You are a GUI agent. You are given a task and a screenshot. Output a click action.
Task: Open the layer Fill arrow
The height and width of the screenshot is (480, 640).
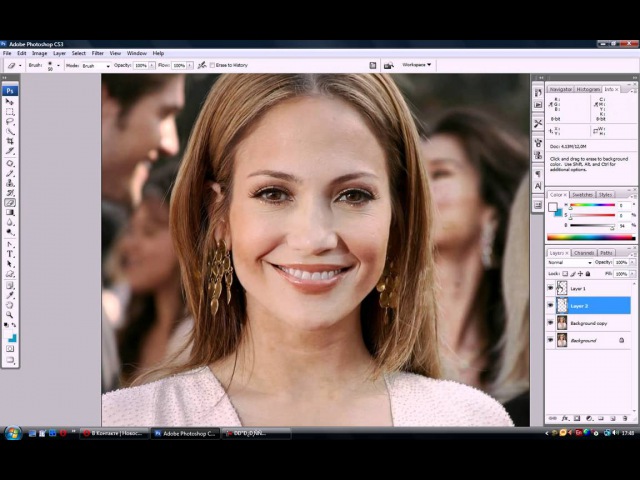pyautogui.click(x=633, y=274)
